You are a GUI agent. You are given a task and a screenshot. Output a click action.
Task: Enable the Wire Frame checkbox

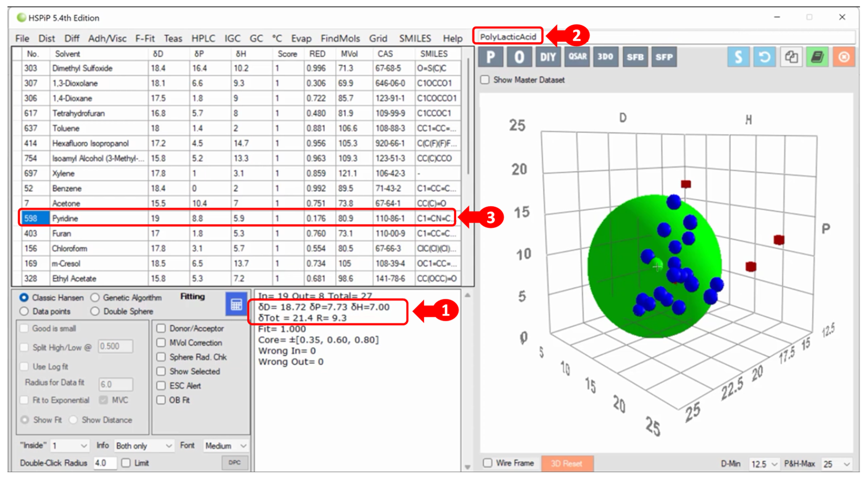487,463
